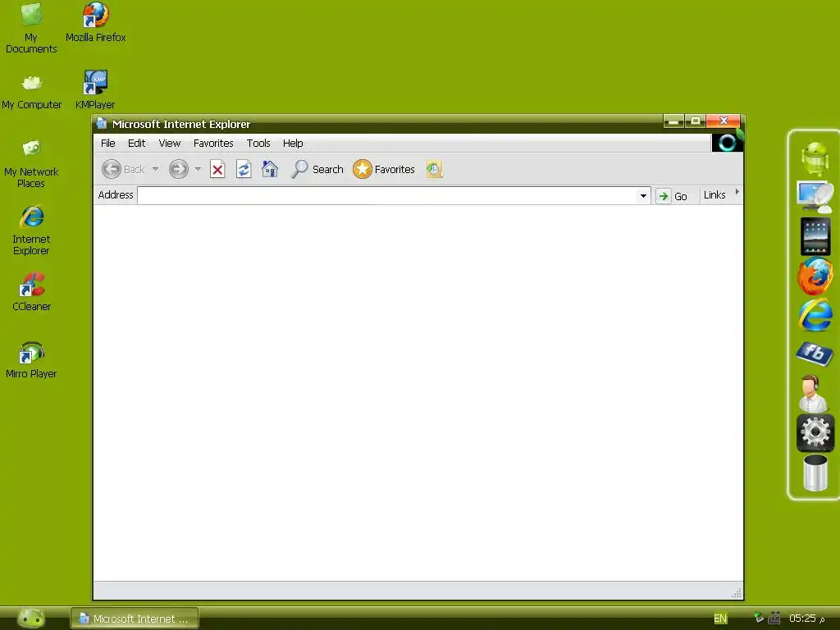The image size is (840, 630).
Task: Refresh the page with the Refresh icon
Action: coord(244,169)
